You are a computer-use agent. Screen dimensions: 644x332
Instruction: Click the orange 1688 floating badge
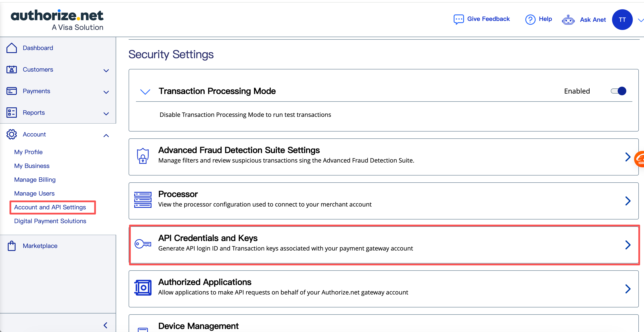[639, 159]
